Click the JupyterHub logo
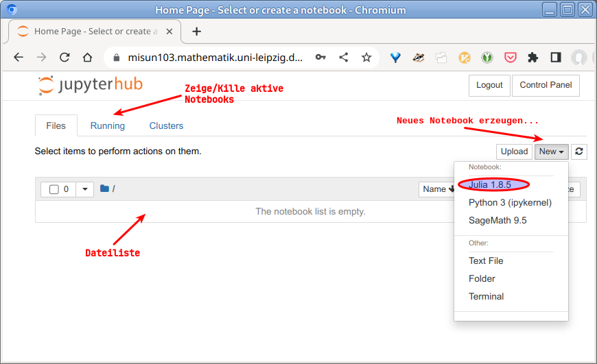 point(90,85)
